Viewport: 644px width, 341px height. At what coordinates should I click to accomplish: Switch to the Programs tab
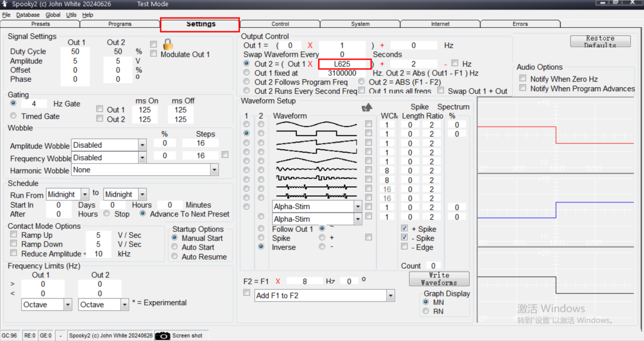coord(120,24)
